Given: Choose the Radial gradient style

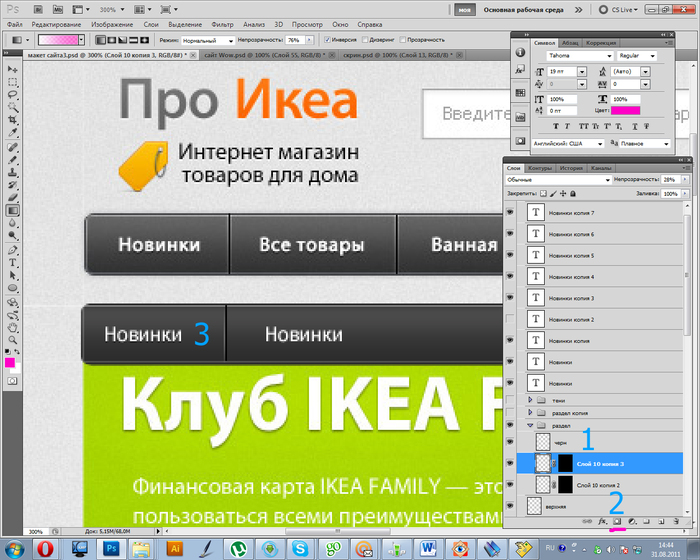Looking at the screenshot, I should [x=112, y=40].
